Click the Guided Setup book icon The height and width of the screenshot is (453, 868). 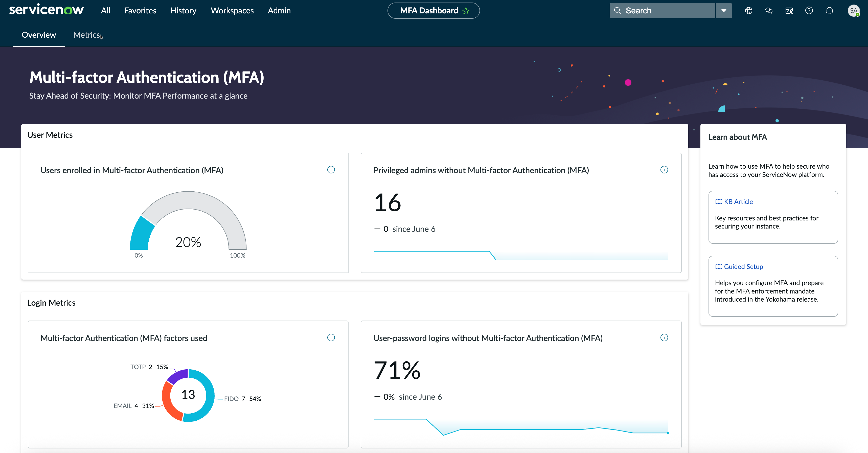(x=718, y=267)
